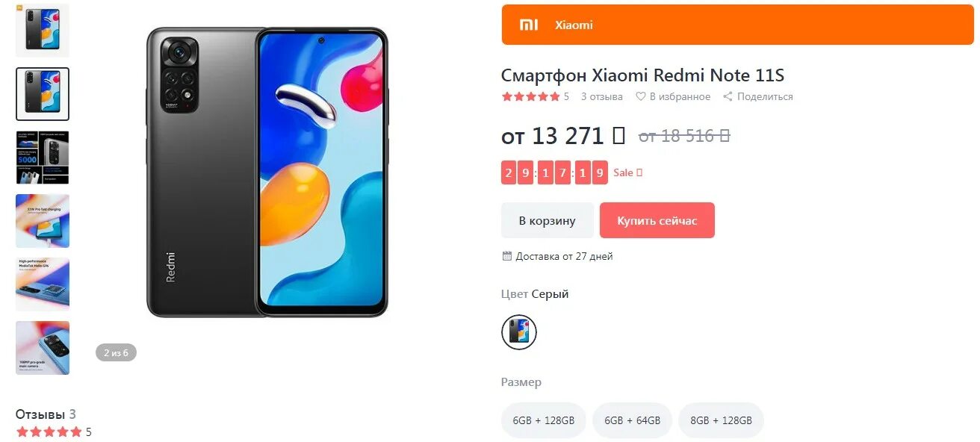Select the 6GB + 128GB size option

pos(544,420)
